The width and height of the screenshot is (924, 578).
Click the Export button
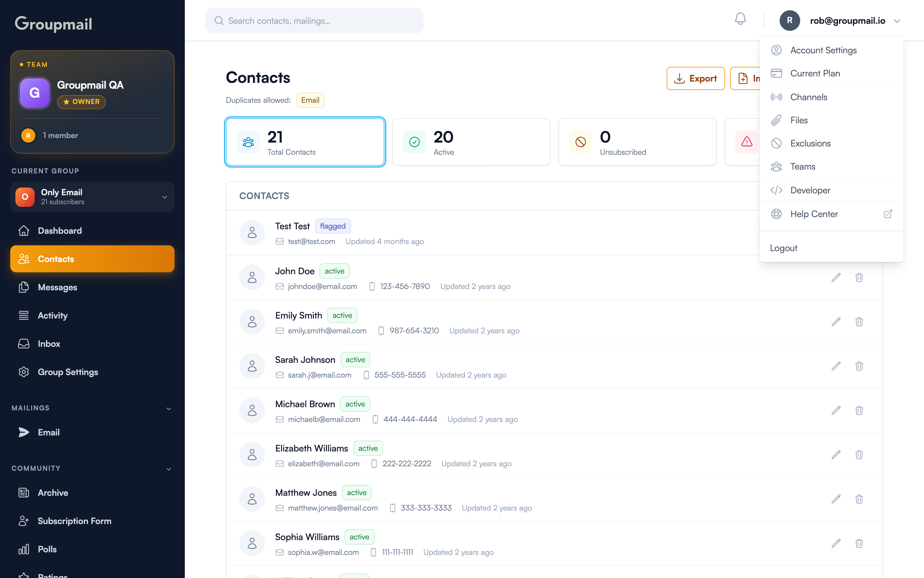[695, 78]
